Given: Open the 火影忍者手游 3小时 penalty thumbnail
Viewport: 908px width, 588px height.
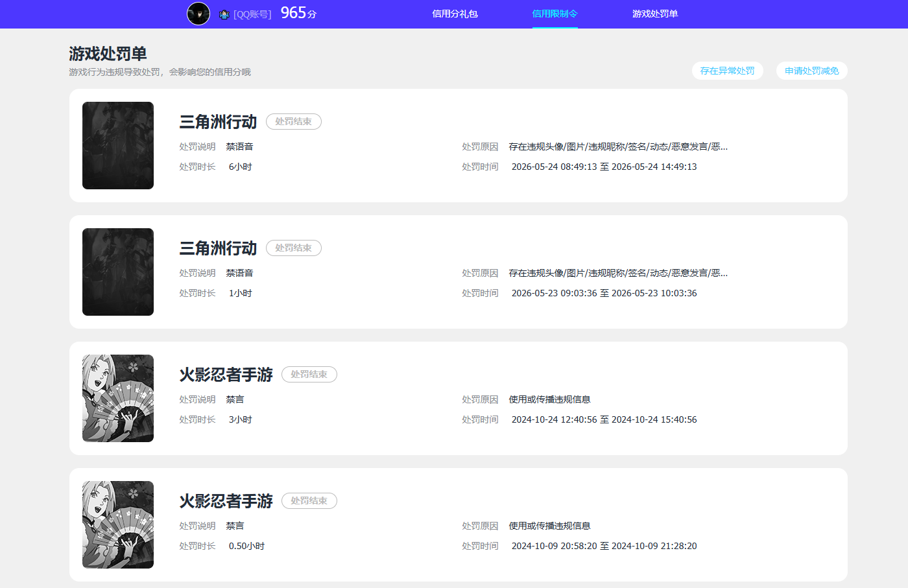Looking at the screenshot, I should point(118,398).
